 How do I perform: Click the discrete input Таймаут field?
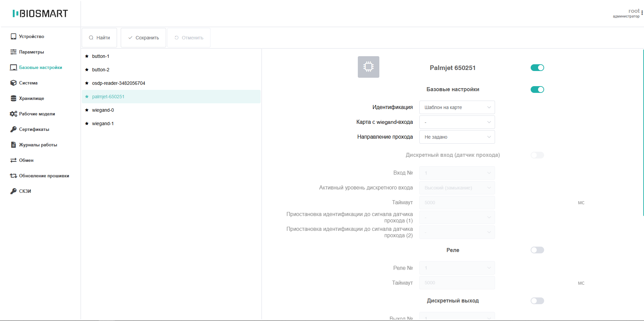click(457, 203)
